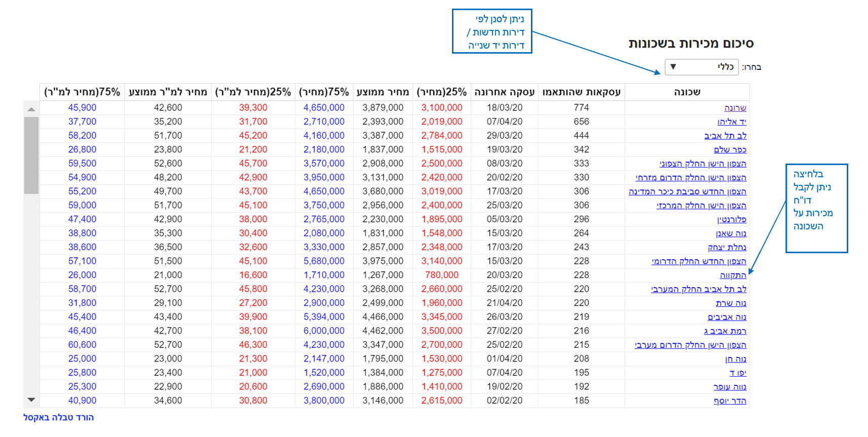Viewport: 868px width, 437px height.
Task: Click the עסקאות שהותאמו column header
Action: (581, 92)
